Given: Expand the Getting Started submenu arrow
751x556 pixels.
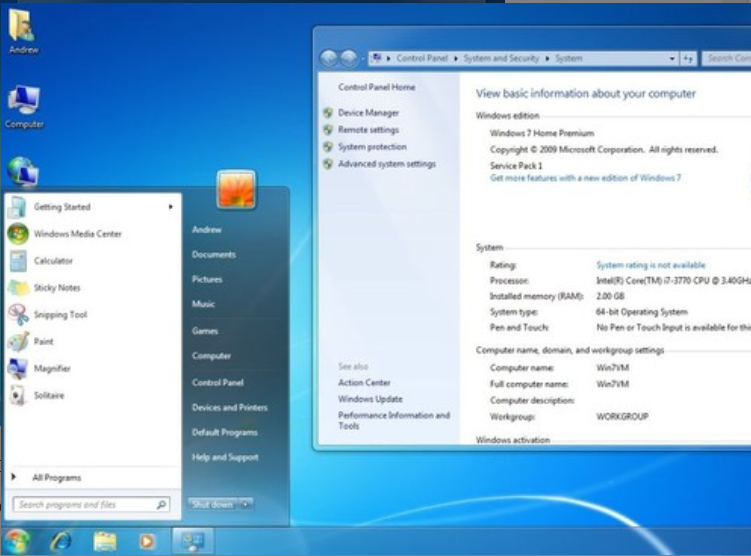Looking at the screenshot, I should click(171, 207).
